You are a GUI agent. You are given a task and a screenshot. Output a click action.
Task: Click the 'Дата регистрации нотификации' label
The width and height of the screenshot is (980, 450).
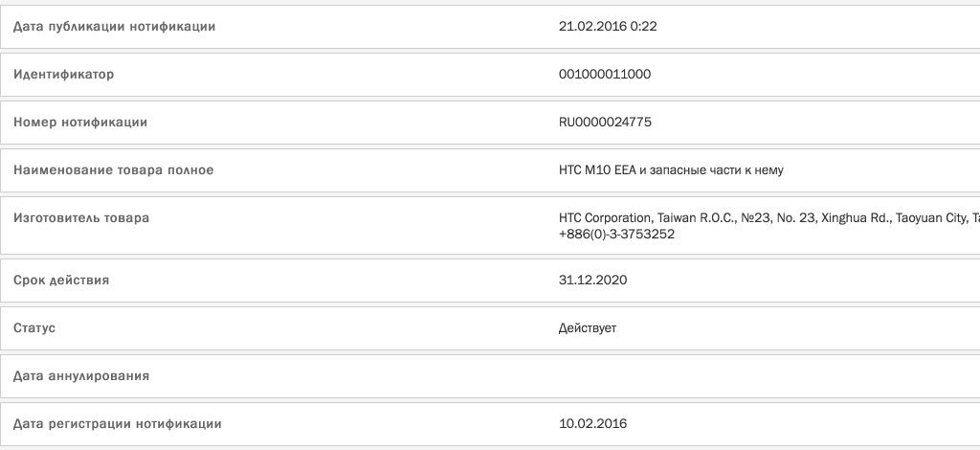tap(117, 424)
